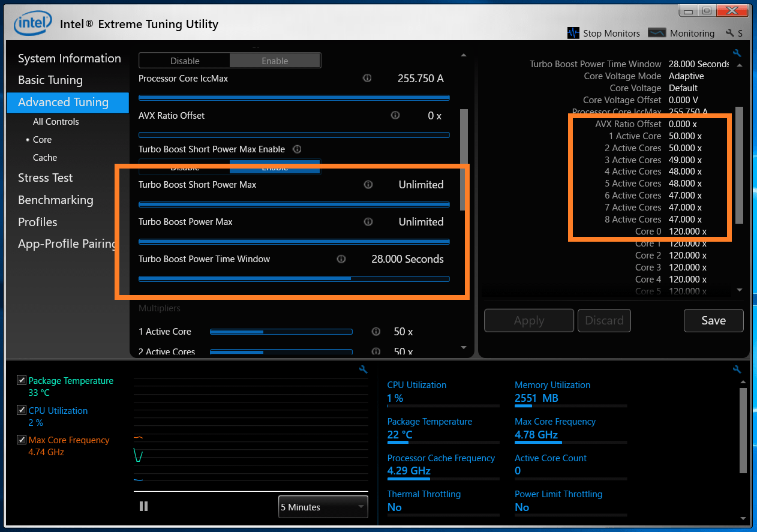Show info for AVX Ratio Offset
757x532 pixels.
tap(395, 115)
